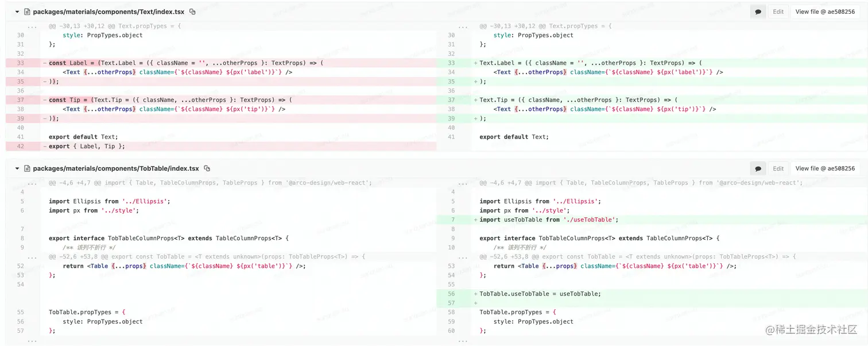Screen dimensions: 868x346
Task: Select line number 60 in TobTable diff
Action: (451, 330)
